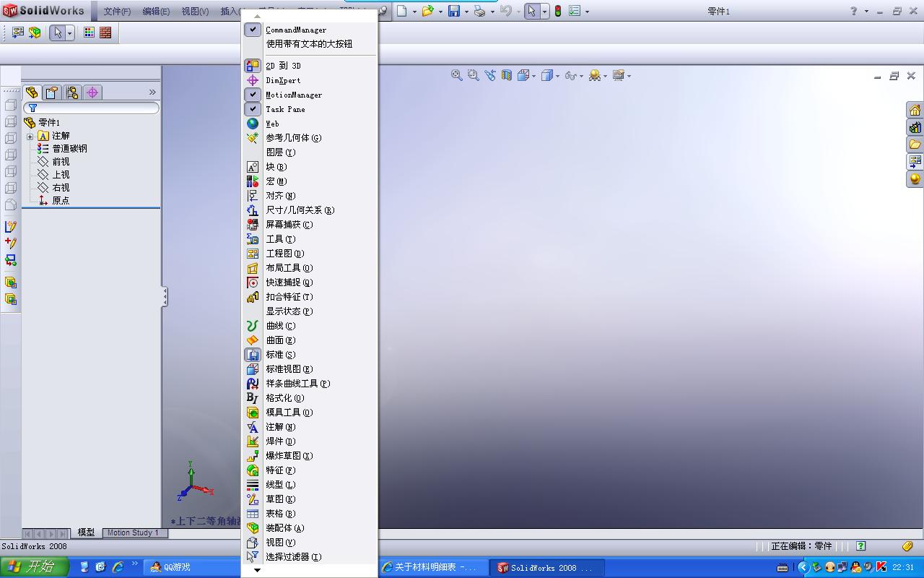Open the New document dropdown arrow
The height and width of the screenshot is (578, 924).
414,12
